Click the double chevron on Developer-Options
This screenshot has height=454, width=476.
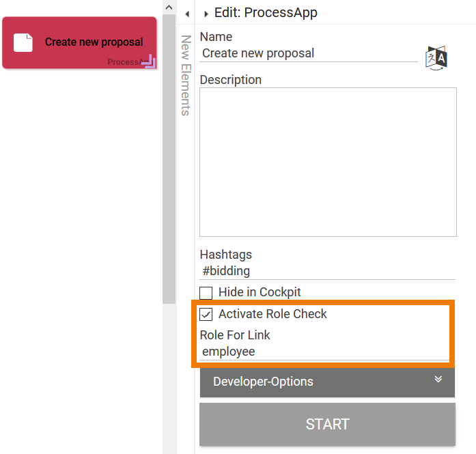pos(438,380)
